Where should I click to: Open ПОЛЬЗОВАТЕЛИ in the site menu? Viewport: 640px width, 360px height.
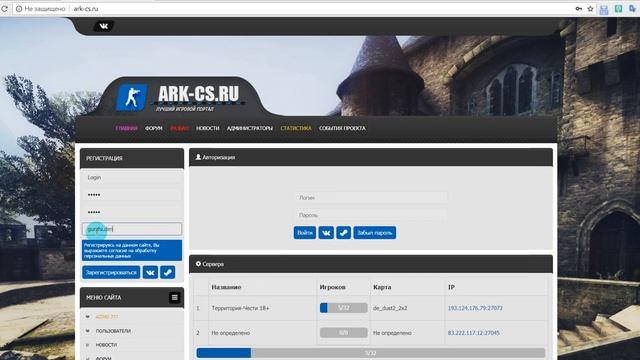click(x=113, y=331)
